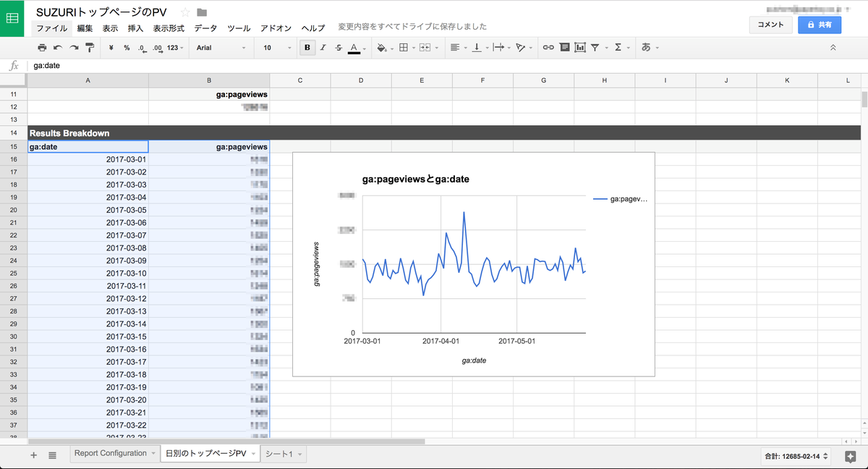Screen dimensions: 868x469
Task: Select the Paint format tool
Action: tap(90, 48)
